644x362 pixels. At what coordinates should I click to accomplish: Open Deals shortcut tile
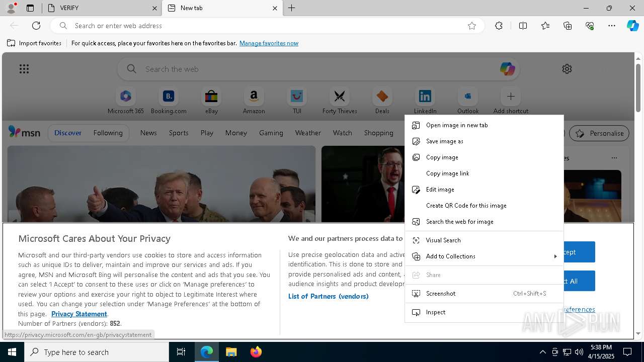[382, 101]
